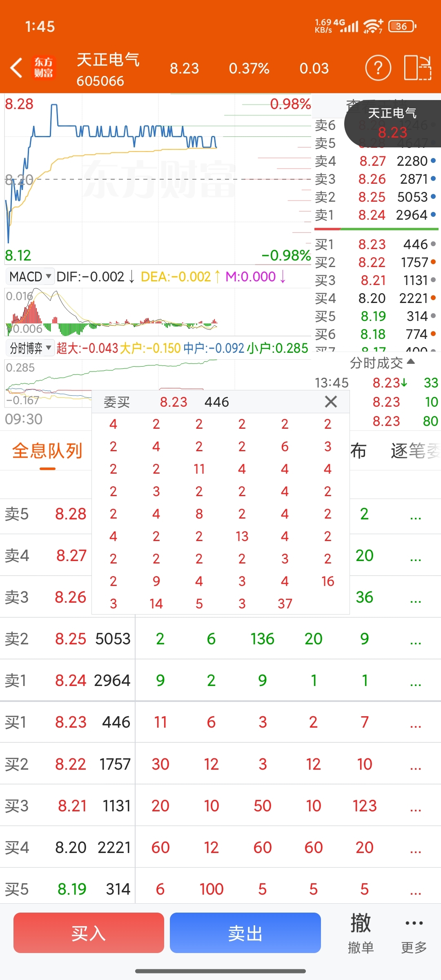Open the MACD indicator dropdown
This screenshot has width=441, height=980.
(x=30, y=276)
